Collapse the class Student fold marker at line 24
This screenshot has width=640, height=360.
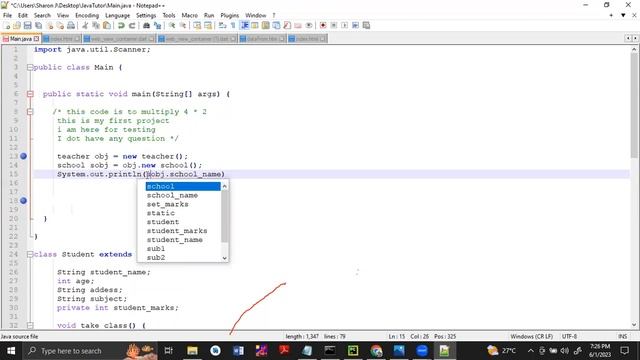[30, 254]
